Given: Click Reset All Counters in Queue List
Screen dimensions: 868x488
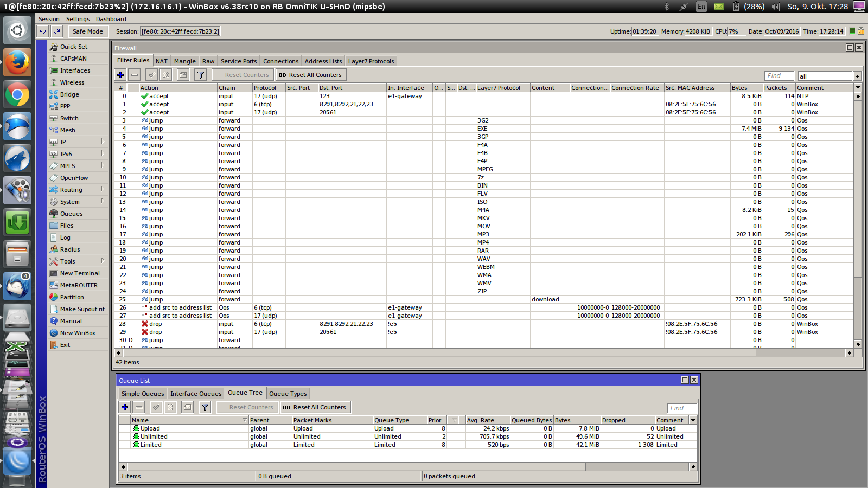Looking at the screenshot, I should click(315, 407).
